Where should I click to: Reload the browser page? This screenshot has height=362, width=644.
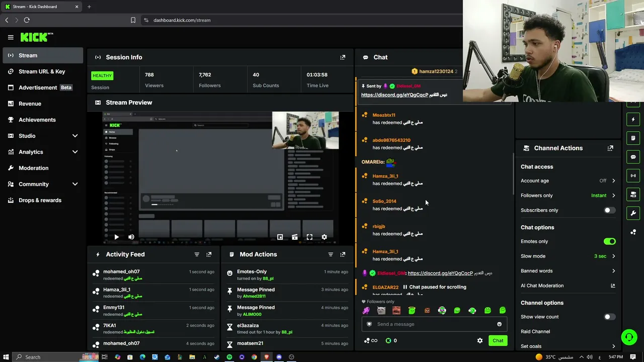coord(27,20)
